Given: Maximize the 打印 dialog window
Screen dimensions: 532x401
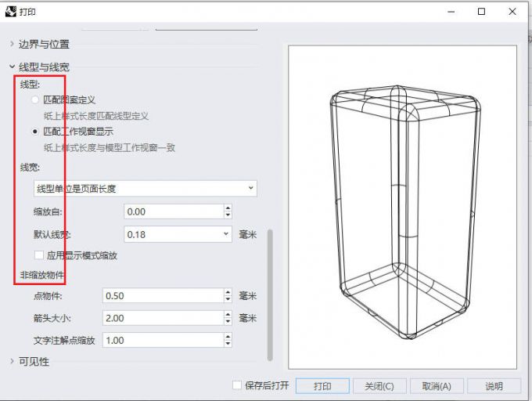Looking at the screenshot, I should pyautogui.click(x=481, y=12).
